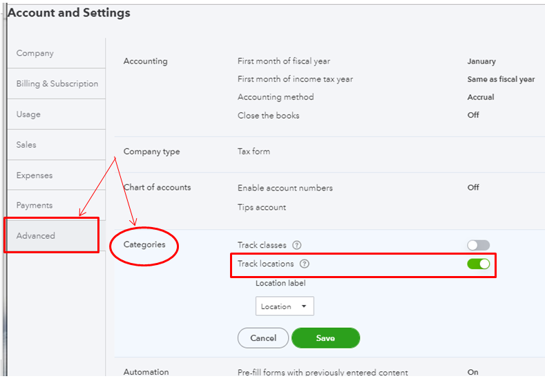Select the Payments tab

(35, 205)
